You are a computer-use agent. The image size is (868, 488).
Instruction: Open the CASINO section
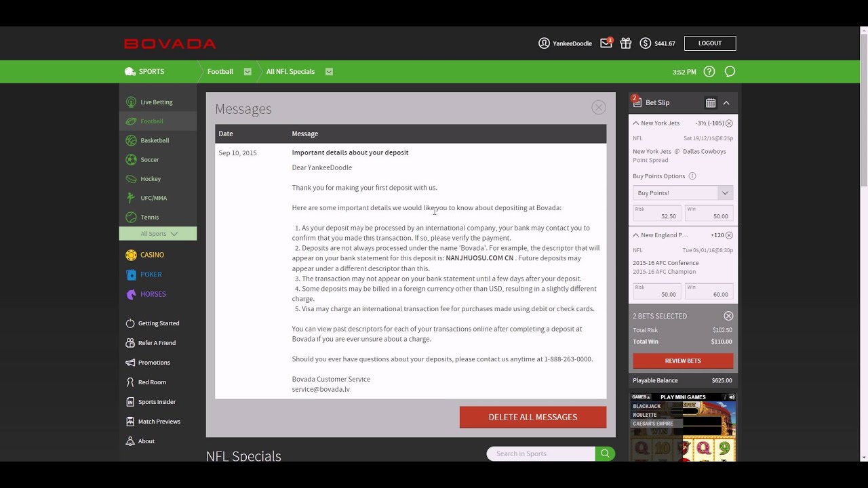click(145, 255)
